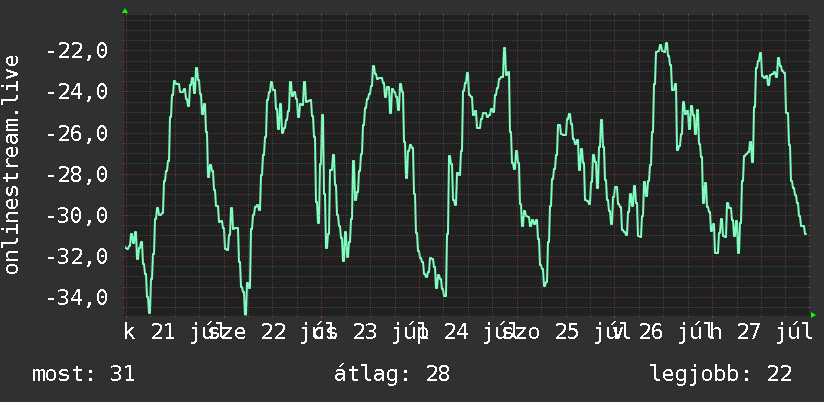The width and height of the screenshot is (824, 402).
Task: Click the '25' date label on the time axis
Action: pyautogui.click(x=566, y=332)
